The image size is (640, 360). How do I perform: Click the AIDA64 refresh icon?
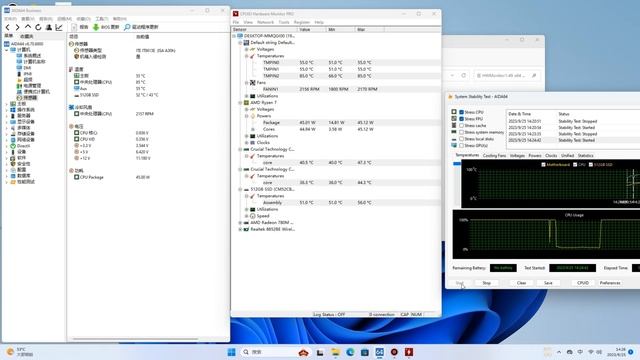(38, 27)
